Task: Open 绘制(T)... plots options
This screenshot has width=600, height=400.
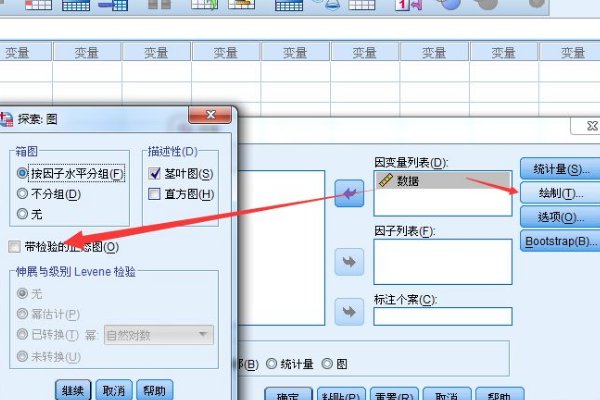Action: point(561,193)
